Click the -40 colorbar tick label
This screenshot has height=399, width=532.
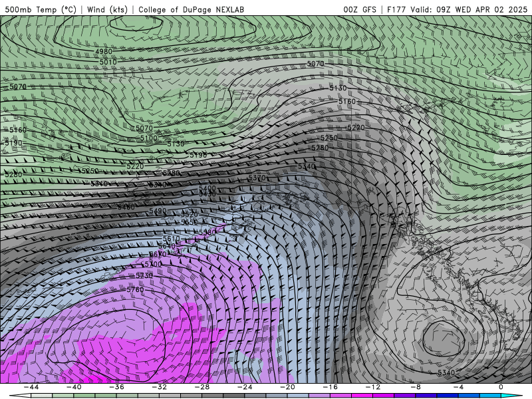74,387
